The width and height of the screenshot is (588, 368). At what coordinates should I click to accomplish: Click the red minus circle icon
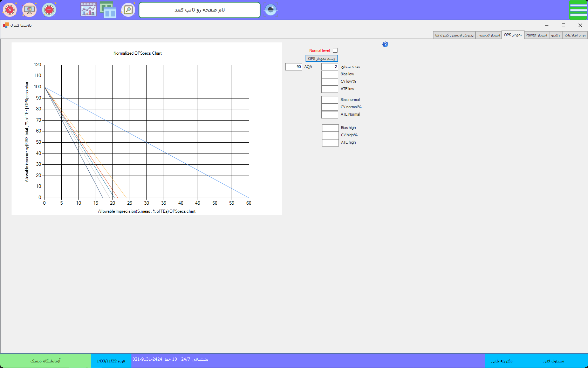pos(49,10)
